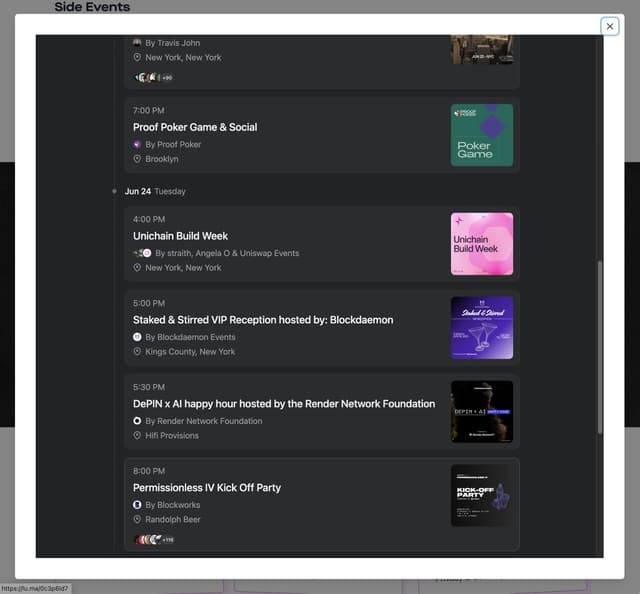Viewport: 640px width, 594px height.
Task: Click the 'By Travis John' text
Action: [173, 43]
